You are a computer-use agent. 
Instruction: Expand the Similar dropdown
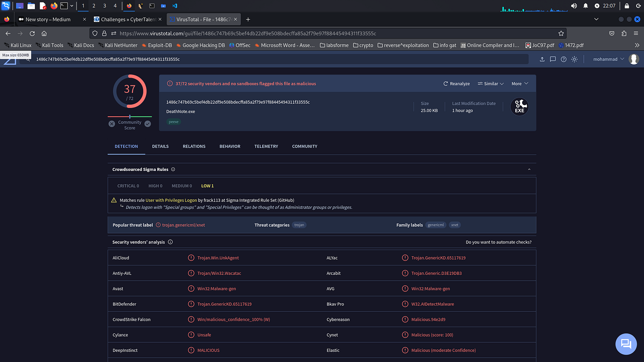[x=490, y=84]
